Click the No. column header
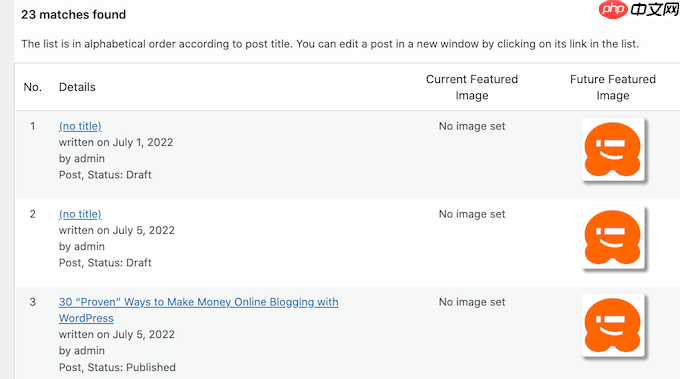 [x=33, y=87]
